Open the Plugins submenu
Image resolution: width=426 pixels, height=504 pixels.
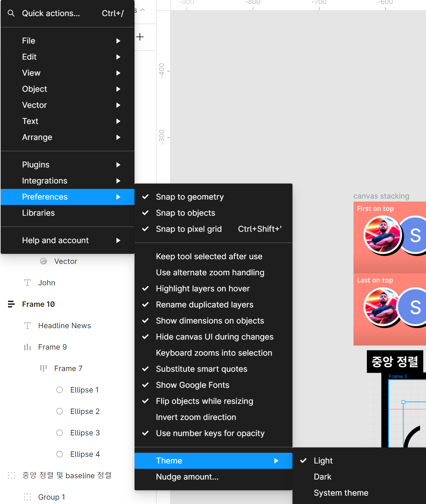tap(68, 165)
